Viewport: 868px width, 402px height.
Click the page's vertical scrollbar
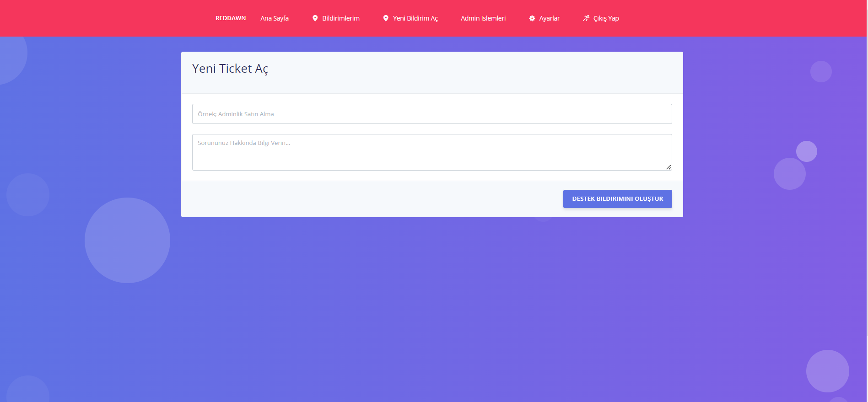click(x=867, y=201)
